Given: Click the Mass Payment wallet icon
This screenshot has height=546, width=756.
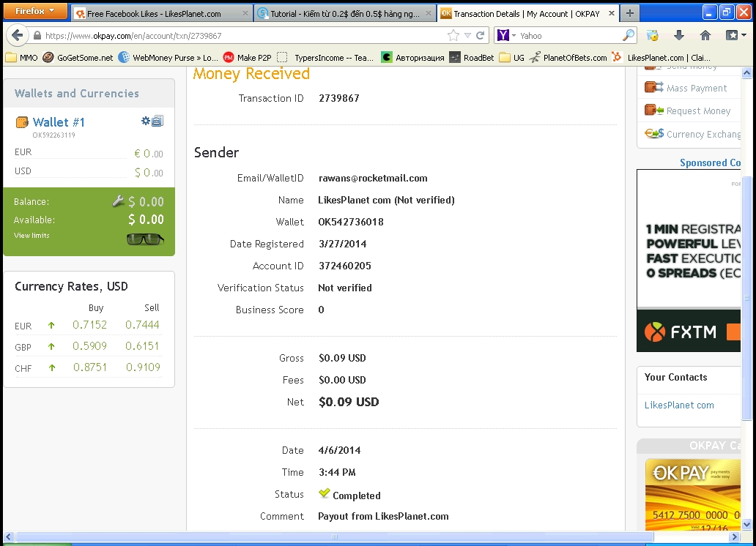Looking at the screenshot, I should [653, 87].
